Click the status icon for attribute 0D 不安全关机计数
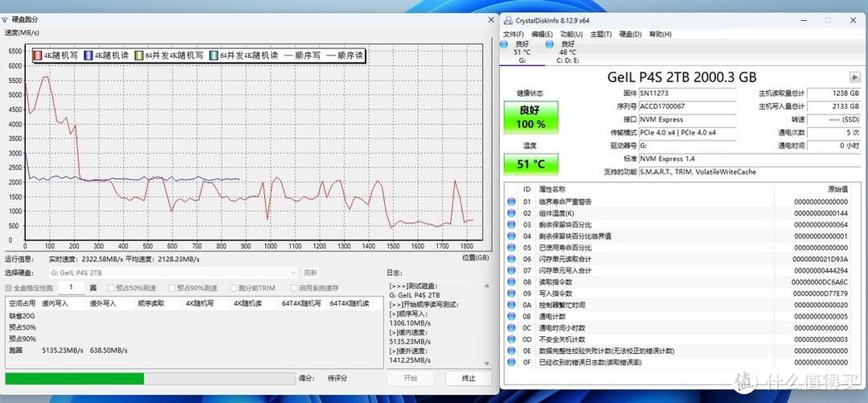 tap(511, 339)
